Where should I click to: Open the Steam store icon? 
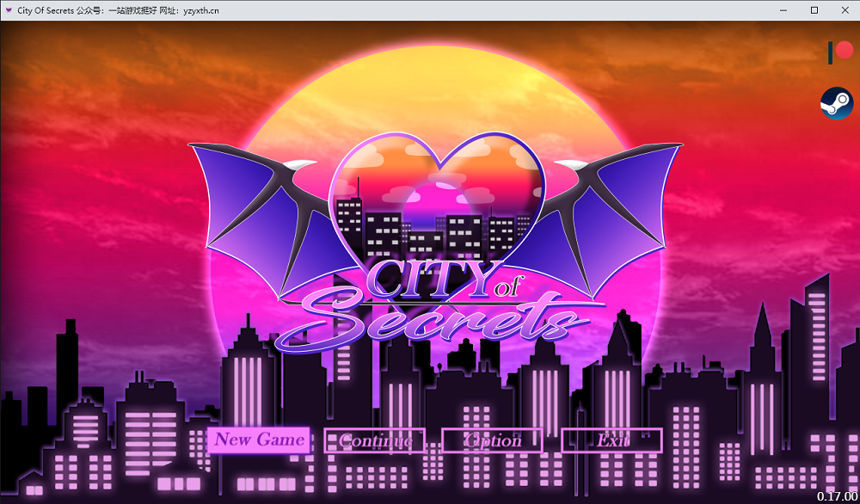click(x=837, y=102)
